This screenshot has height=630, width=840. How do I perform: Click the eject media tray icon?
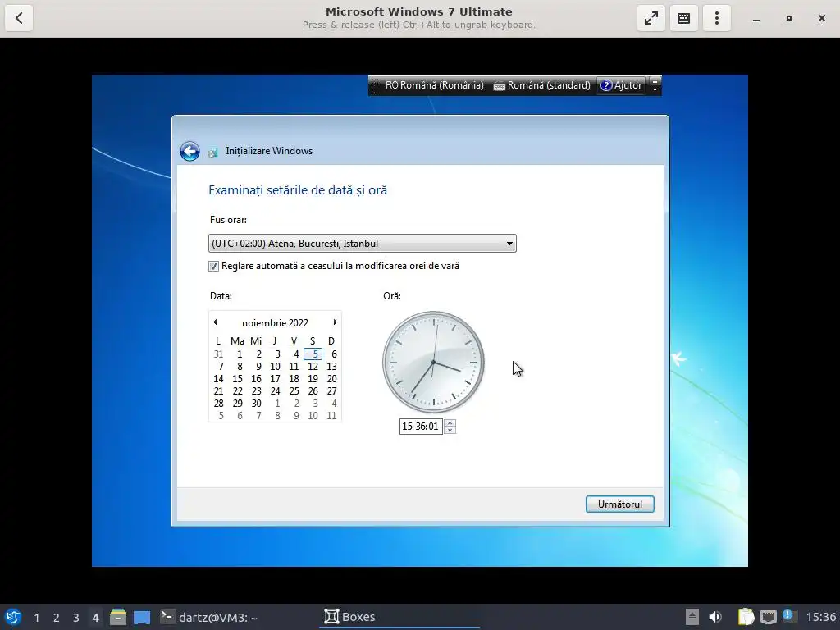[x=692, y=617]
